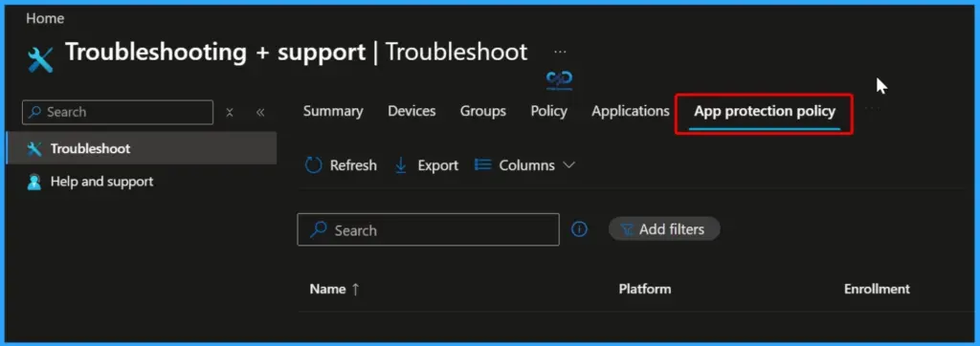
Task: Sort by Platform column header
Action: [x=644, y=290]
